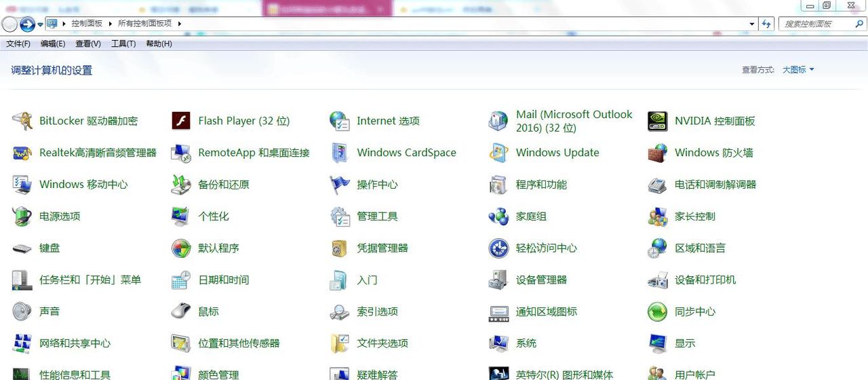Expand the address bar history dropdown arrow
Image resolution: width=868 pixels, height=380 pixels.
click(x=752, y=24)
